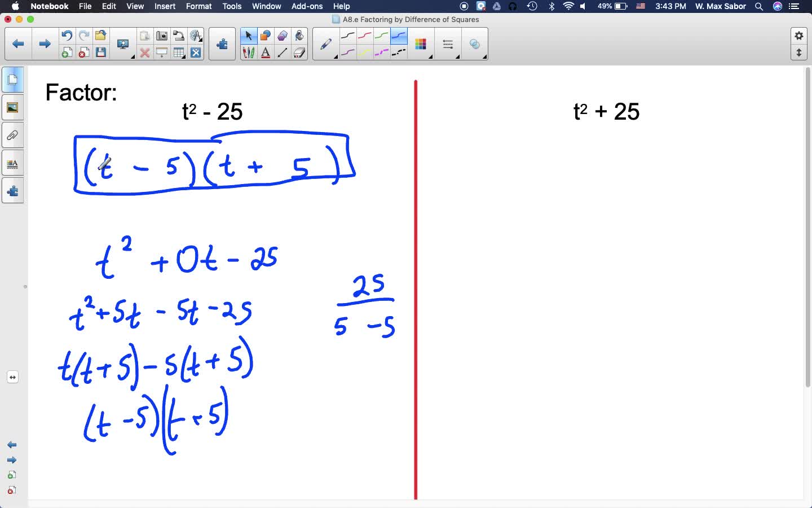Select the Fill paint bucket tool
812x508 pixels.
coord(299,36)
